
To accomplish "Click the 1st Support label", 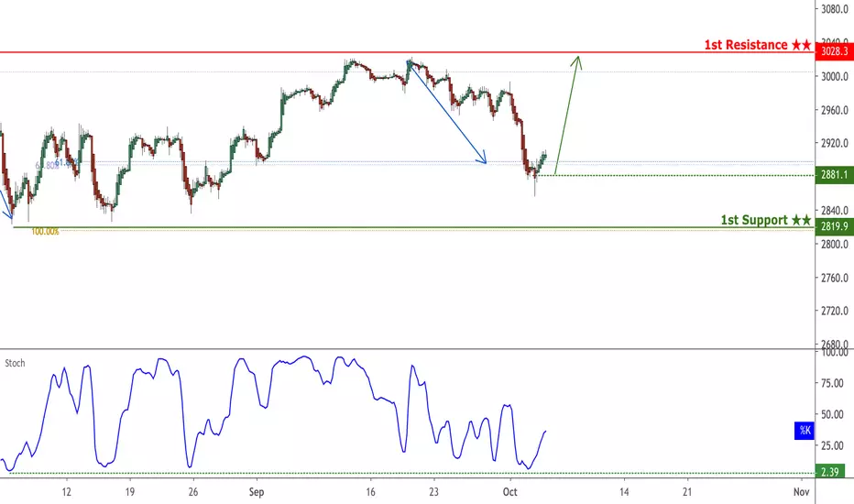I will (x=766, y=220).
